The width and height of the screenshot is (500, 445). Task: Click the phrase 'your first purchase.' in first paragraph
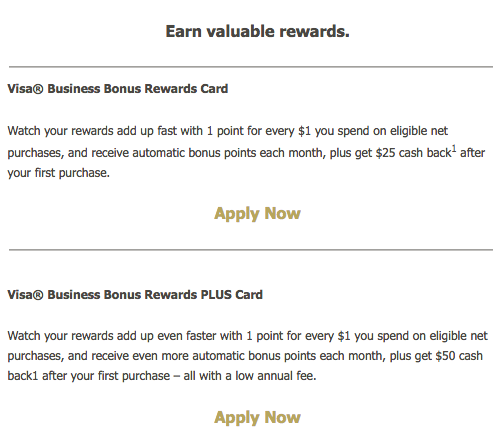tap(59, 173)
